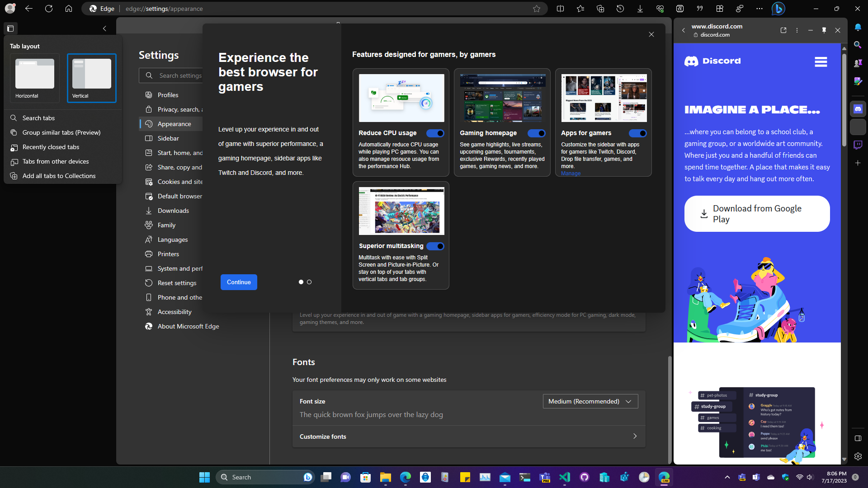Open Visual Studio Code from taskbar
Viewport: 868px width, 488px height.
[565, 477]
